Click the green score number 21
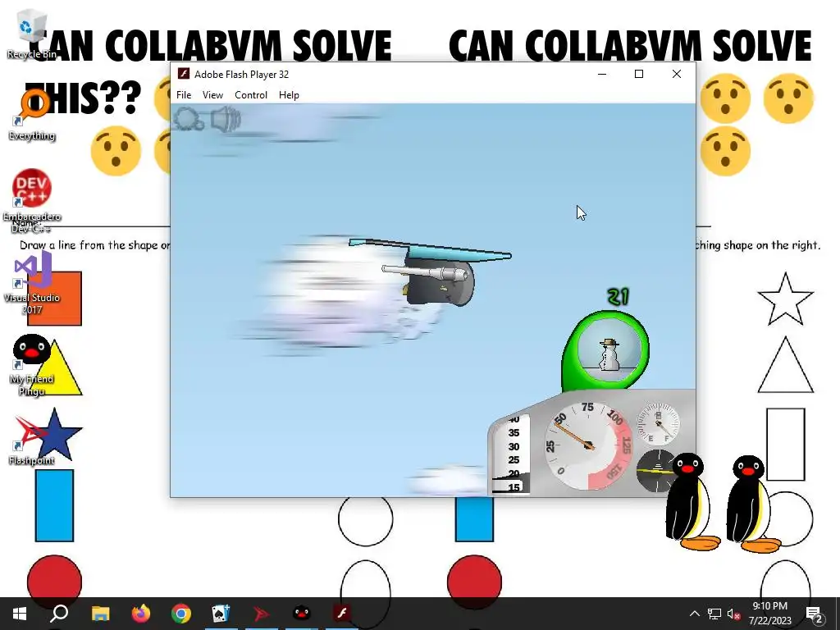The width and height of the screenshot is (840, 630). (x=618, y=296)
